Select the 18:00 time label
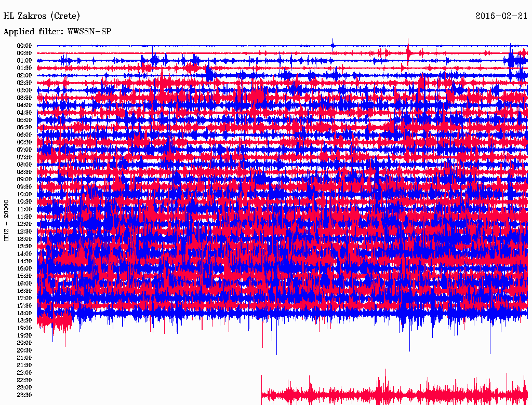Viewport: 532px width, 405px height. point(24,313)
